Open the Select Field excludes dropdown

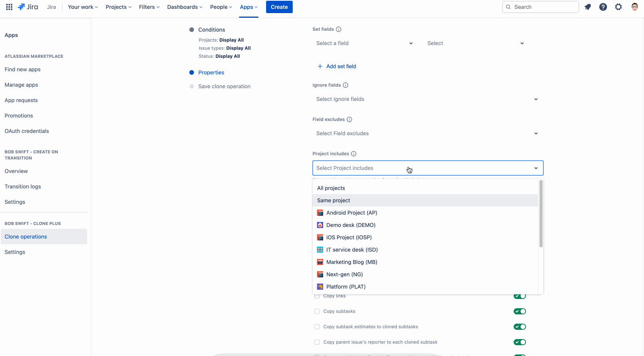[x=428, y=133]
